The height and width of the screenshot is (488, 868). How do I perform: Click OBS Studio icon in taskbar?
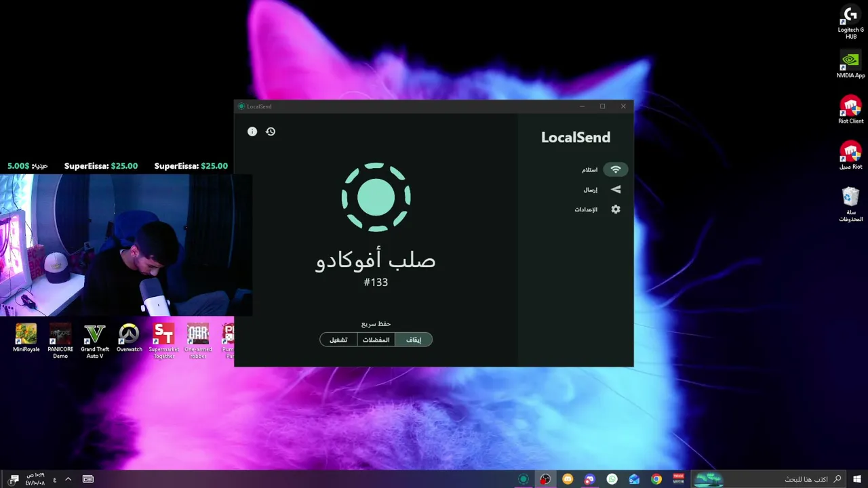(x=545, y=479)
